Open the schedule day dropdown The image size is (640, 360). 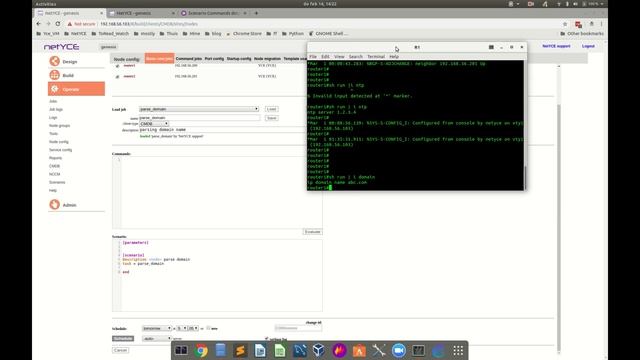157,328
